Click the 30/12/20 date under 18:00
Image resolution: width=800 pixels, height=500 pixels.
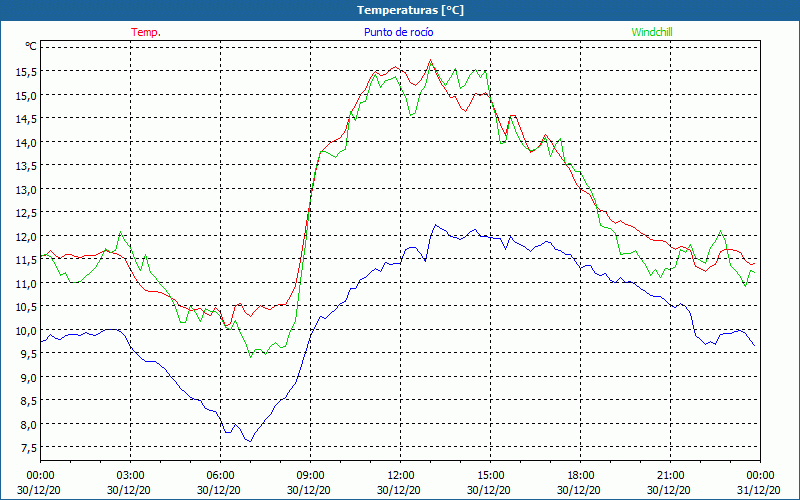[x=579, y=490]
